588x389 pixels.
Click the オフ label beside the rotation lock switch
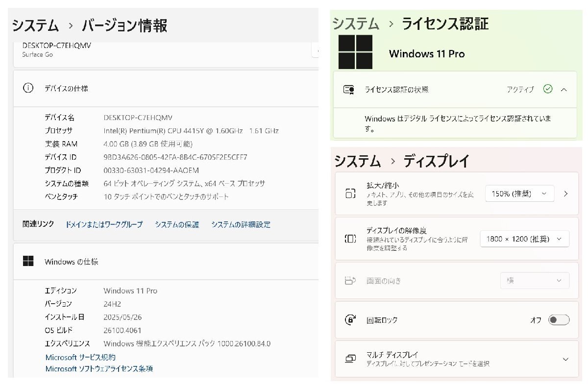tap(536, 320)
